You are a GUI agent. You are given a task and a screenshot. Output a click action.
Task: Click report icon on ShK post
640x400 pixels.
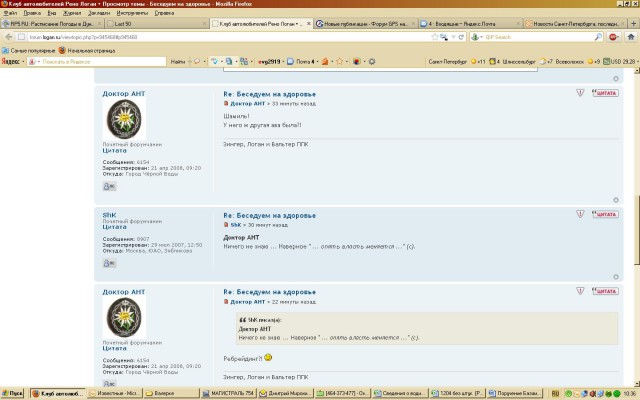(580, 214)
